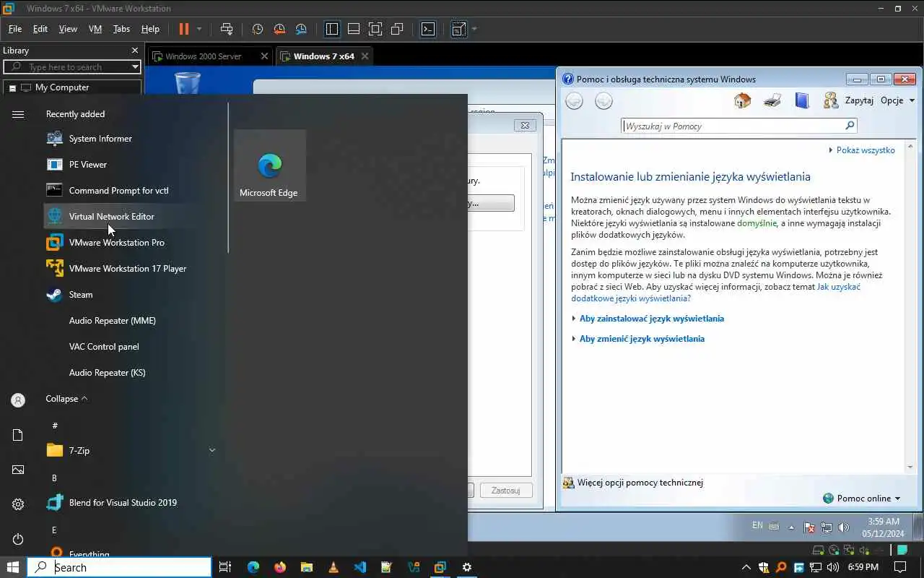Viewport: 924px width, 578px height.
Task: Open the snapshot manager
Action: (301, 29)
